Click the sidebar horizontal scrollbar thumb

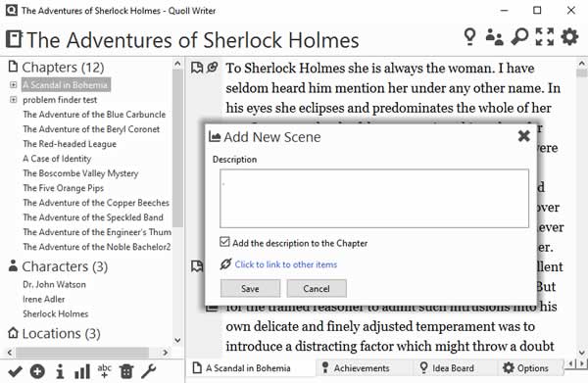tap(82, 353)
